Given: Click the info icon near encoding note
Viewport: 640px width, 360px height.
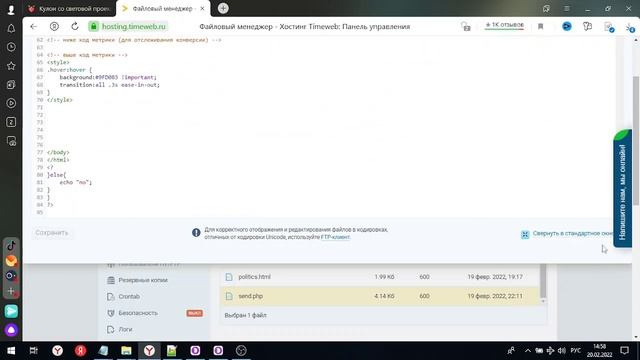Looking at the screenshot, I should (196, 233).
